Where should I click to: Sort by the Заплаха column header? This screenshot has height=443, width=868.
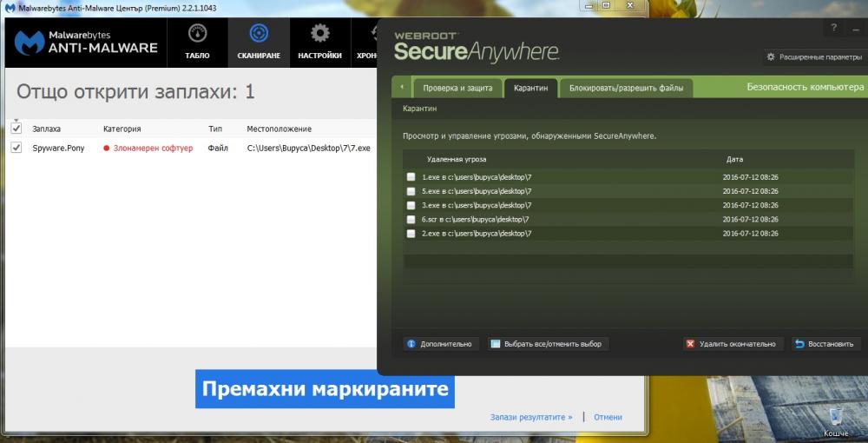47,129
